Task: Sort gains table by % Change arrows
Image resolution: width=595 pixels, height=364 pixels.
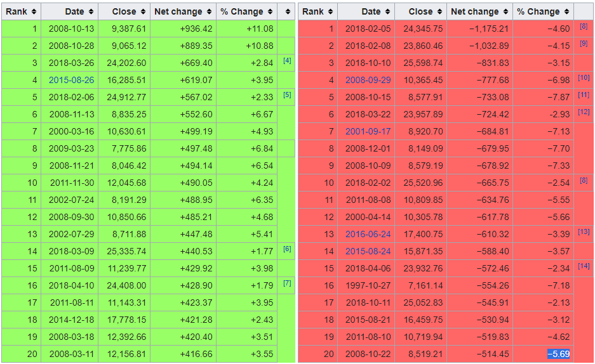Action: pyautogui.click(x=270, y=12)
